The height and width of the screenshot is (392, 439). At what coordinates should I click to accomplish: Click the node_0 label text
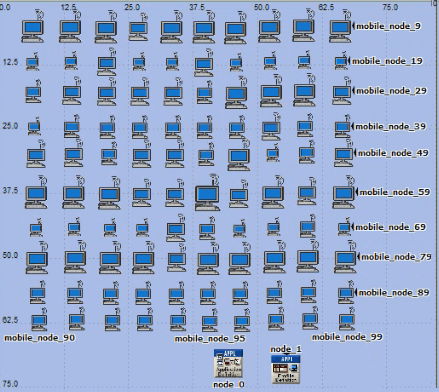click(x=229, y=384)
